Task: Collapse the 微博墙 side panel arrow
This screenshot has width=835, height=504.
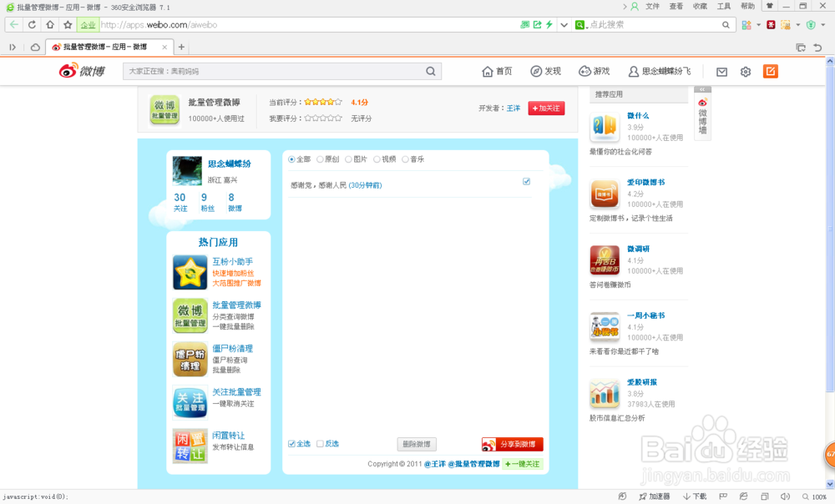Action: 702,89
